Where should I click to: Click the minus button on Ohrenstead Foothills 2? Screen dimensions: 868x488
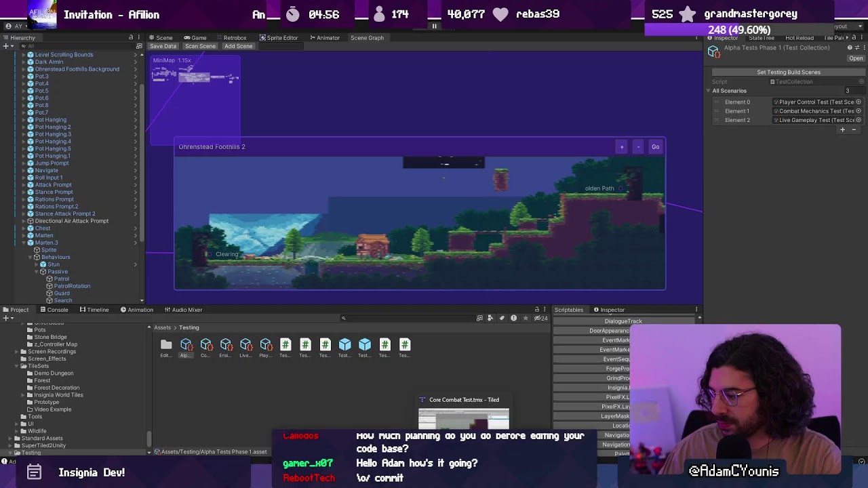tap(638, 147)
